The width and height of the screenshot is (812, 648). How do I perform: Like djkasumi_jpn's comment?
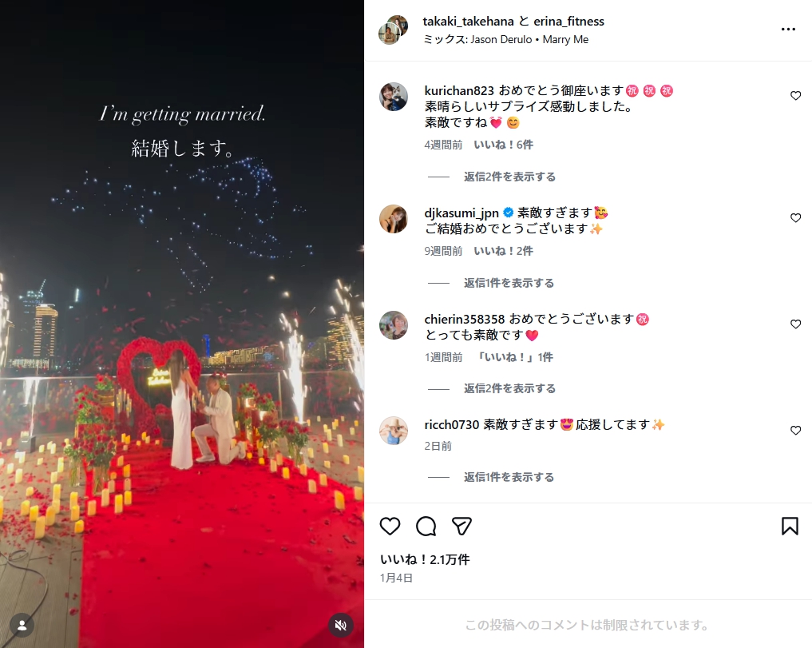coord(795,217)
